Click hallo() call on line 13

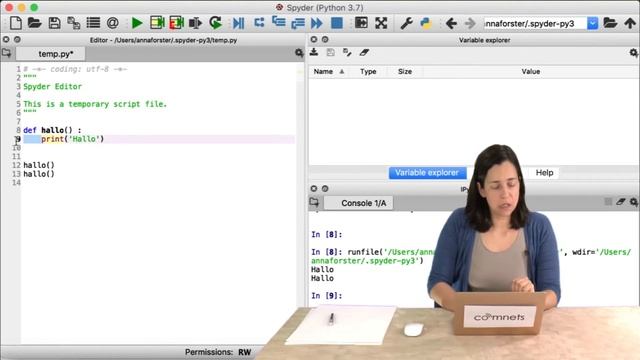(39, 174)
